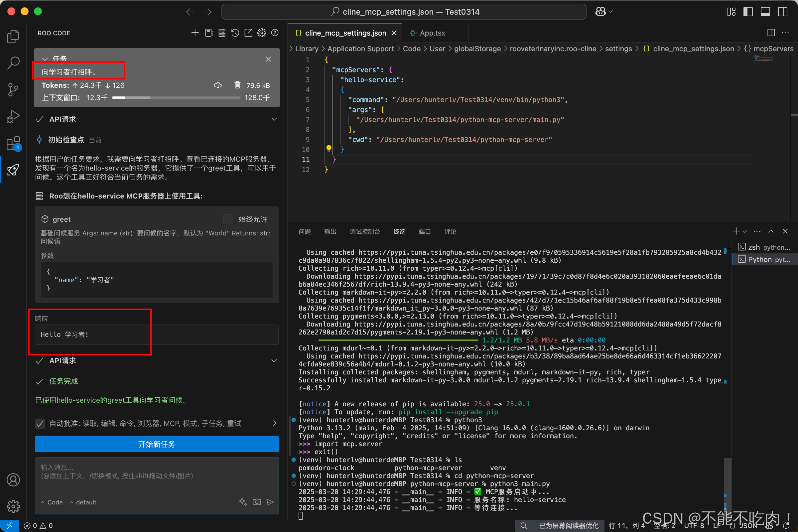Click the plus icon for new Roo task

(x=195, y=33)
